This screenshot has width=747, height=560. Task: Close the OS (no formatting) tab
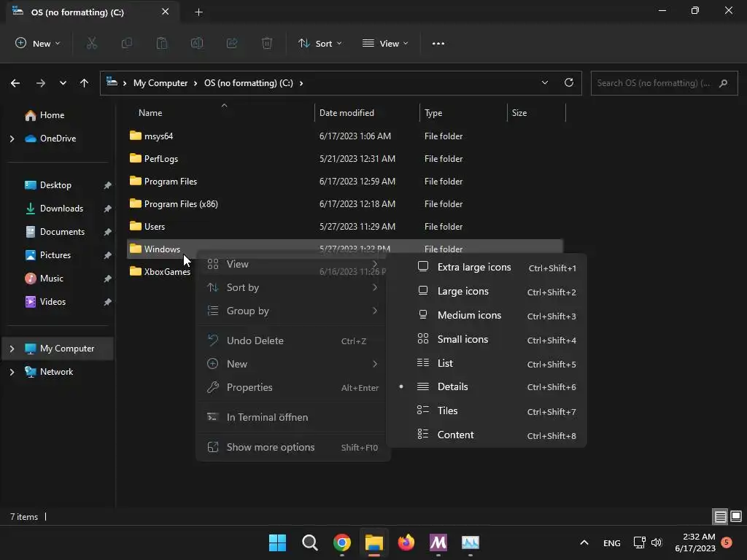click(x=166, y=12)
